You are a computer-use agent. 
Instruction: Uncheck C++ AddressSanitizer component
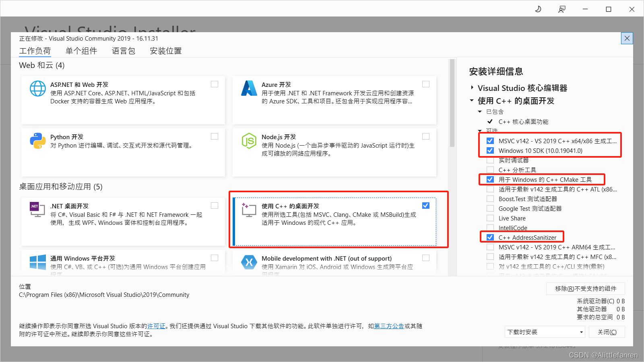click(x=490, y=237)
